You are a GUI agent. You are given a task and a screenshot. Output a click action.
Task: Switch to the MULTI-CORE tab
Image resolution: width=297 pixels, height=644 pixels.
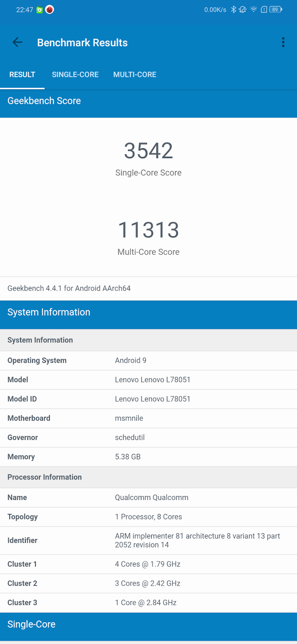(x=135, y=74)
